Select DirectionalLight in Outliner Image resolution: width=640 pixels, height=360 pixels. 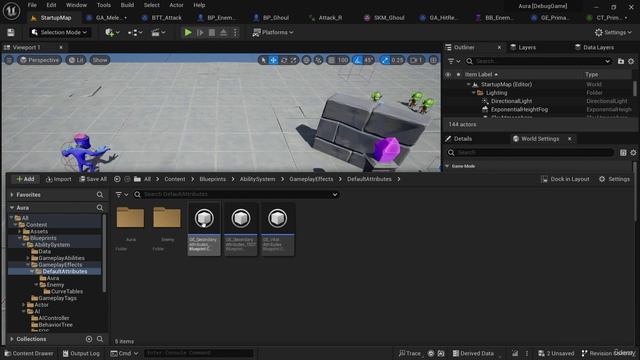click(x=511, y=101)
